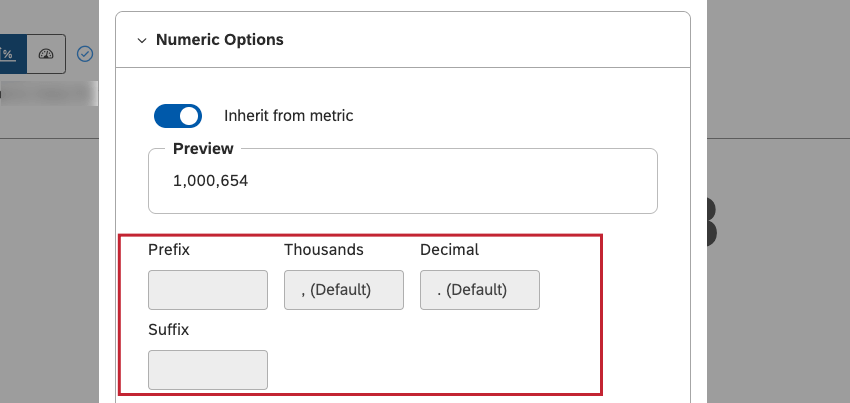Open the Thousands separator dropdown
Image resolution: width=850 pixels, height=403 pixels.
click(x=343, y=290)
